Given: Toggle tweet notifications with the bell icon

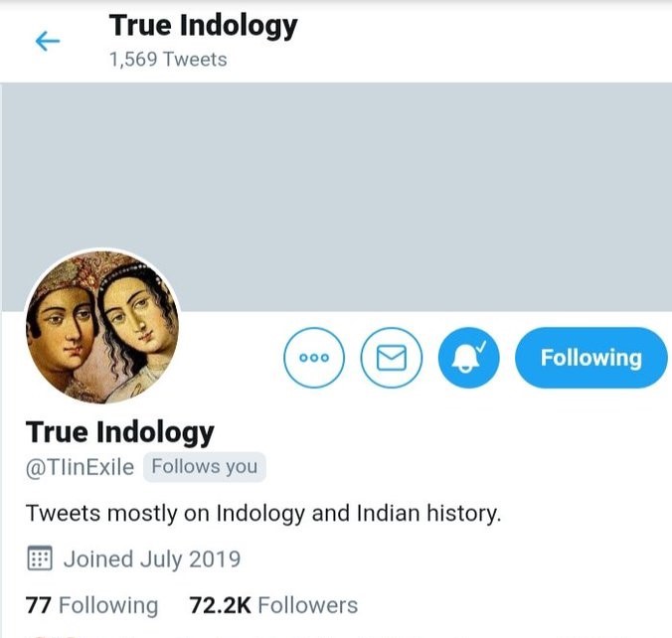Looking at the screenshot, I should click(x=468, y=358).
